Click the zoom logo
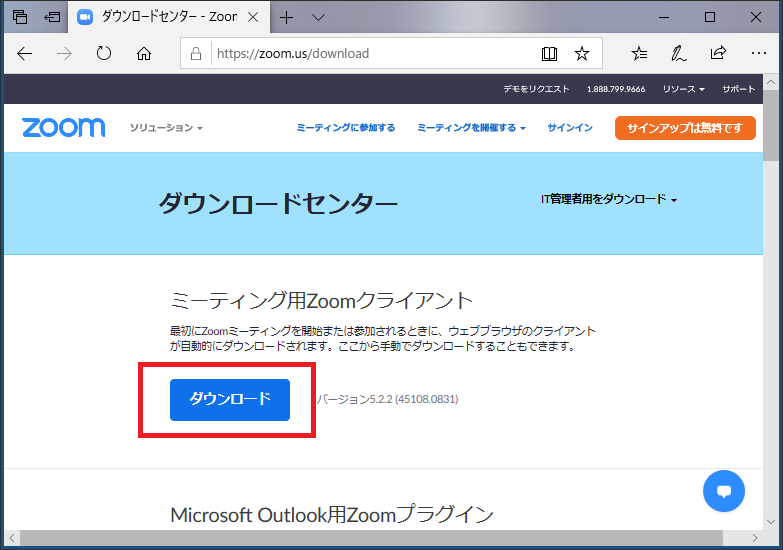The width and height of the screenshot is (783, 550). (63, 127)
